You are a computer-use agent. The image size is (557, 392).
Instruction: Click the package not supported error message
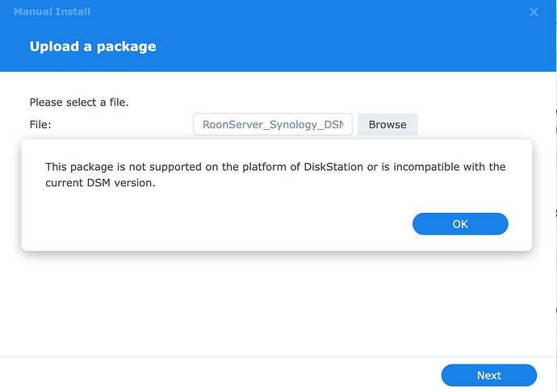click(x=275, y=175)
